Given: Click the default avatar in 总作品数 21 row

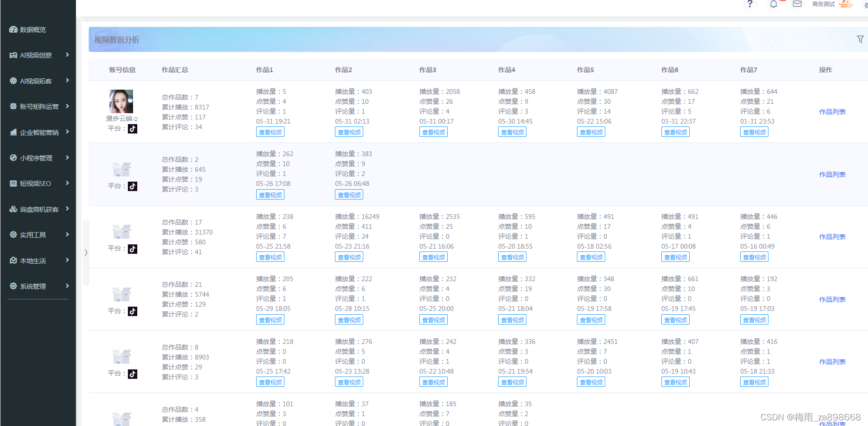Looking at the screenshot, I should pos(121,294).
